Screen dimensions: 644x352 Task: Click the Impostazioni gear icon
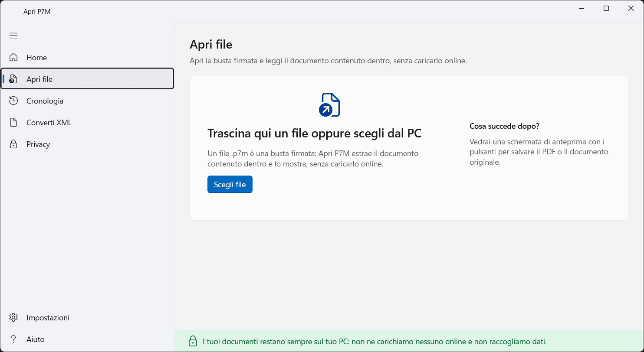[13, 317]
